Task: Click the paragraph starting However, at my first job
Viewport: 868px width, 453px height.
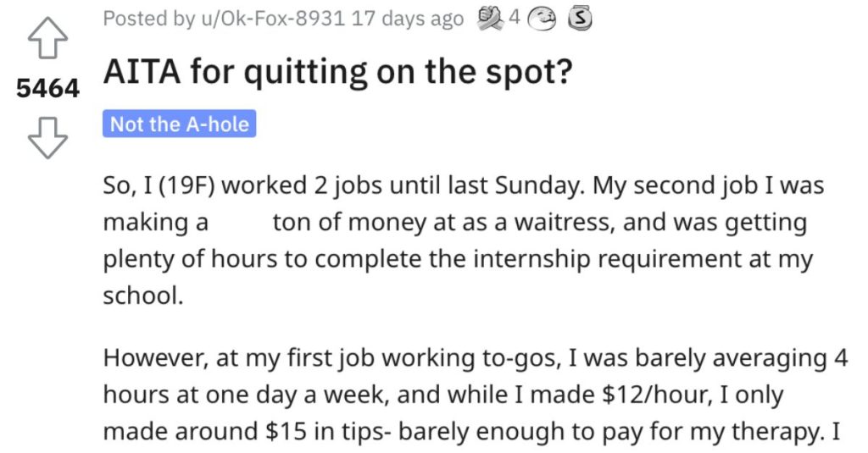Action: 476,395
